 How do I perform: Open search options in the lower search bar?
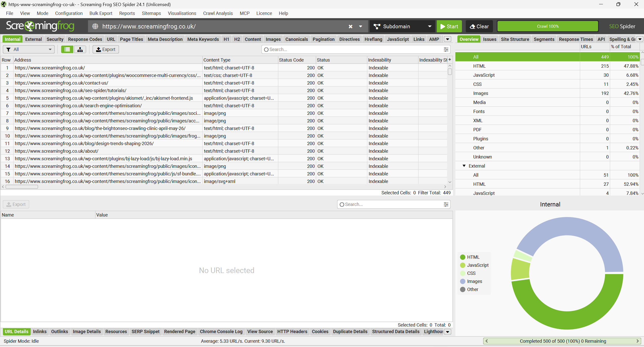pos(446,204)
